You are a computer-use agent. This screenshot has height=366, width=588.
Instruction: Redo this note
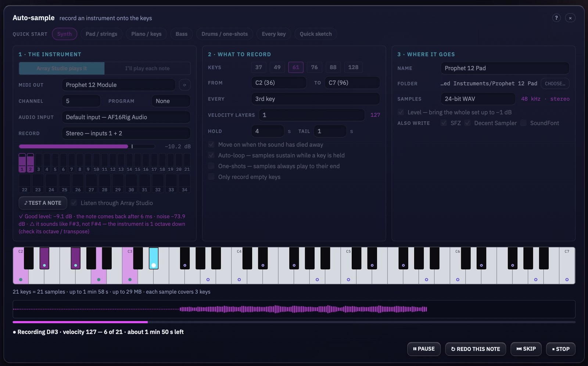click(475, 349)
